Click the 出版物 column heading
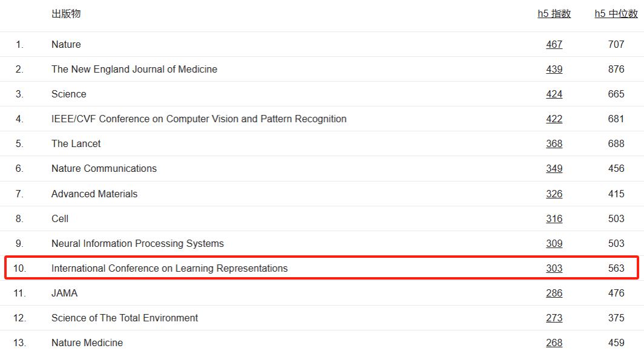644x354 pixels. [66, 14]
